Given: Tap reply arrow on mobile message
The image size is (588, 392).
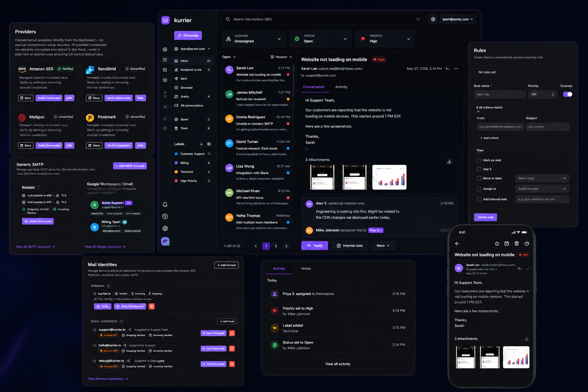Looking at the screenshot, I should coord(519,269).
